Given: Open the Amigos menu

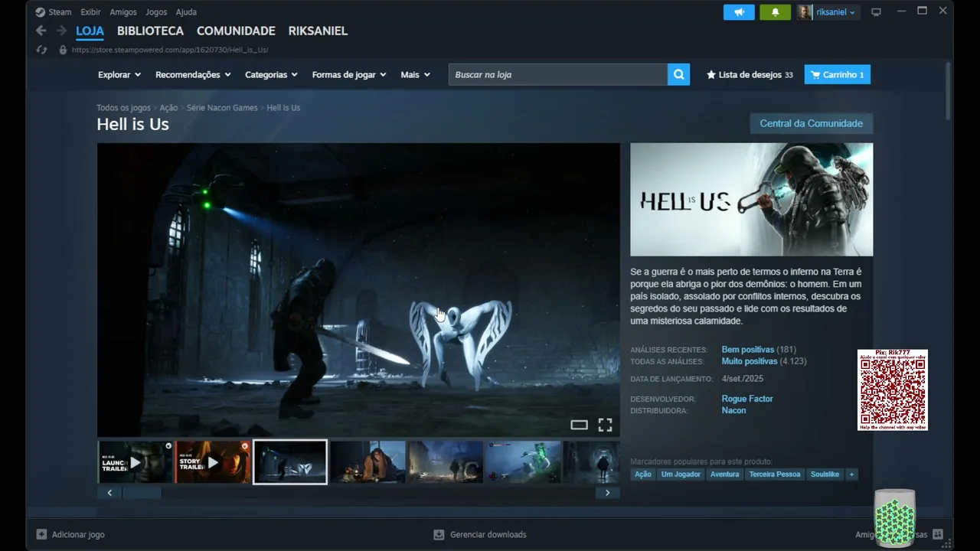Looking at the screenshot, I should point(123,12).
